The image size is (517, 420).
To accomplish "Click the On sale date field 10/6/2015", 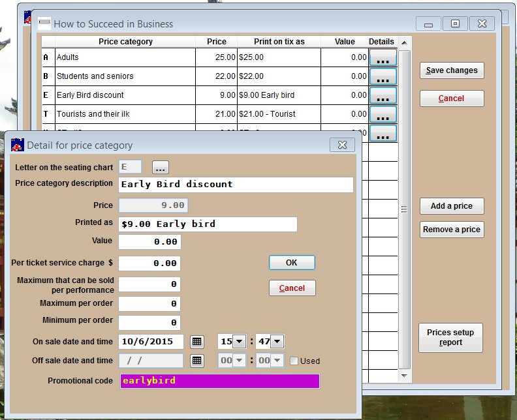I will point(151,342).
